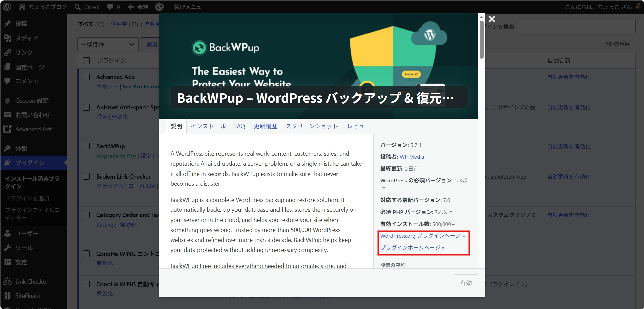This screenshot has height=309, width=644.
Task: Click the WordPress logo in the admin bar
Action: coord(7,7)
